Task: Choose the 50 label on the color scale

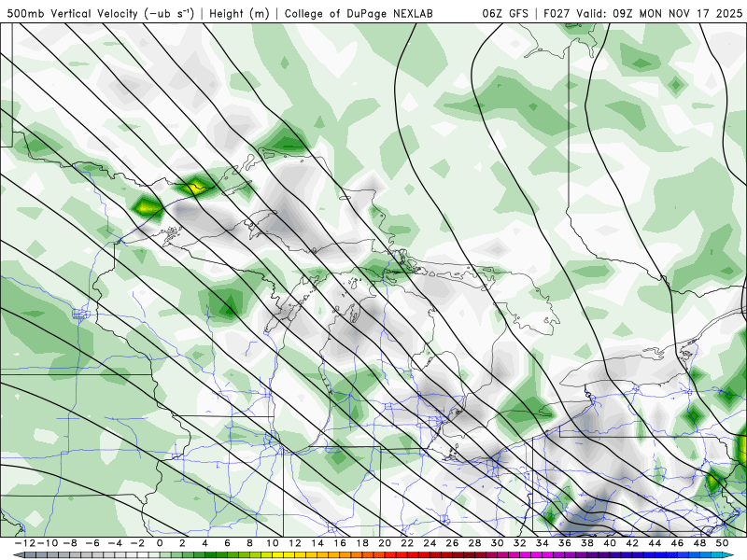Action: (722, 543)
